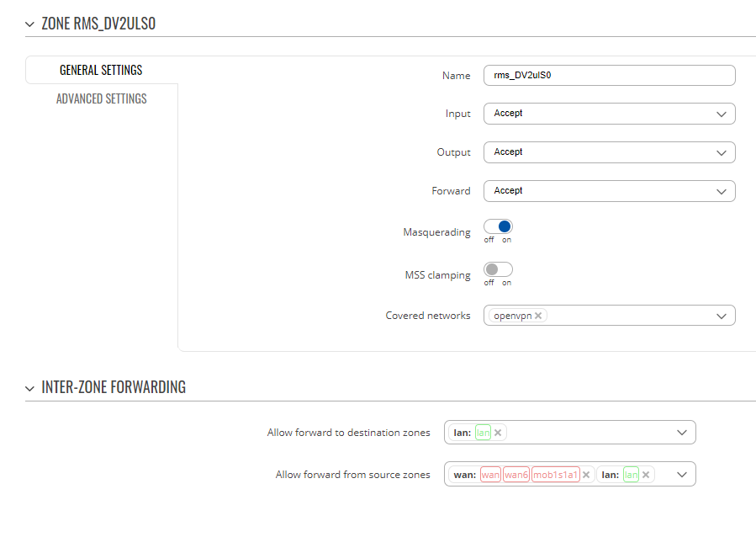This screenshot has height=537, width=756.
Task: Collapse the Inter-Zone Forwarding section chevron
Action: point(30,388)
